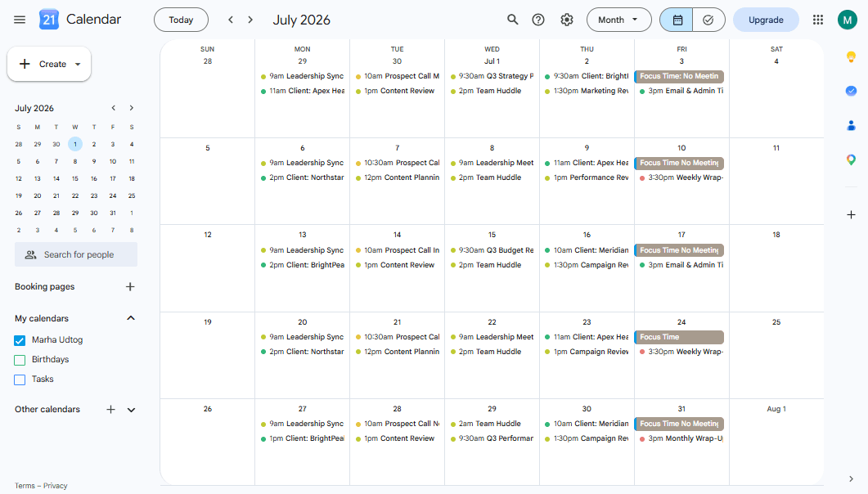Next month arrow in mini calendar

tap(131, 108)
